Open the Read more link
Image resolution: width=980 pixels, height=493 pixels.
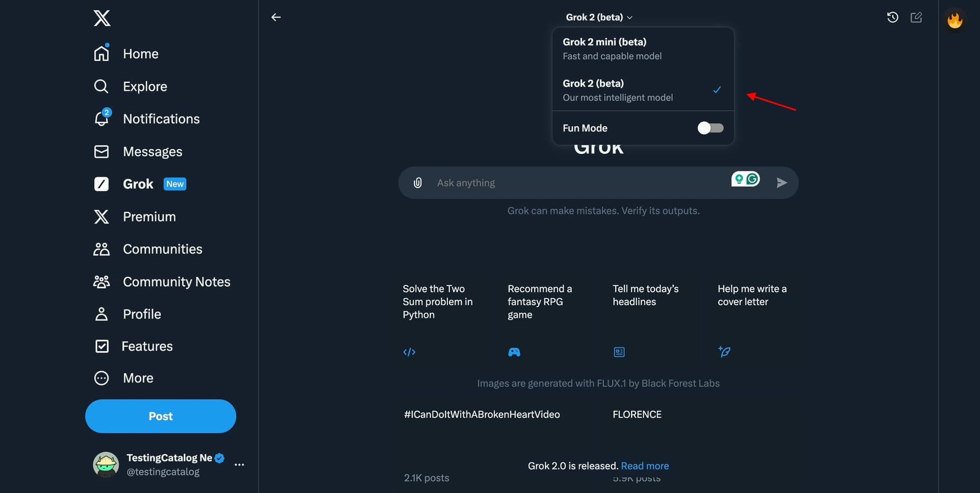[645, 466]
